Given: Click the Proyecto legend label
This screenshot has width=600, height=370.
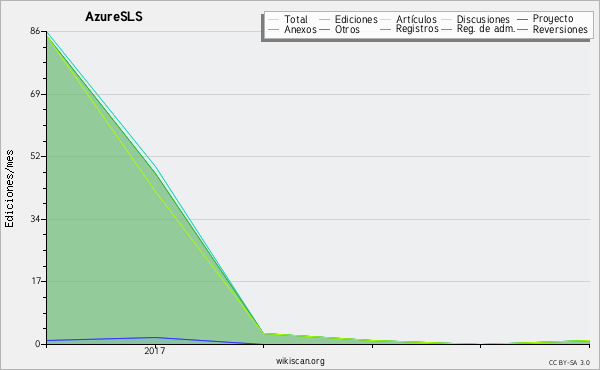Looking at the screenshot, I should (x=553, y=19).
